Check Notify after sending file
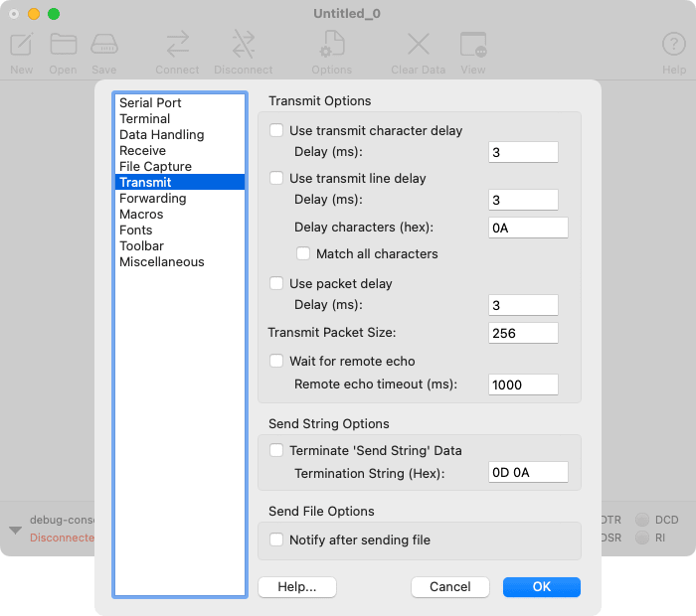This screenshot has width=696, height=616. coord(277,539)
